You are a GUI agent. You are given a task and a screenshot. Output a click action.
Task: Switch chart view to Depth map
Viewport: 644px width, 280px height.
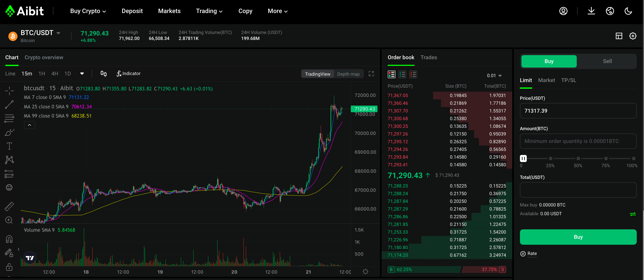pos(348,74)
